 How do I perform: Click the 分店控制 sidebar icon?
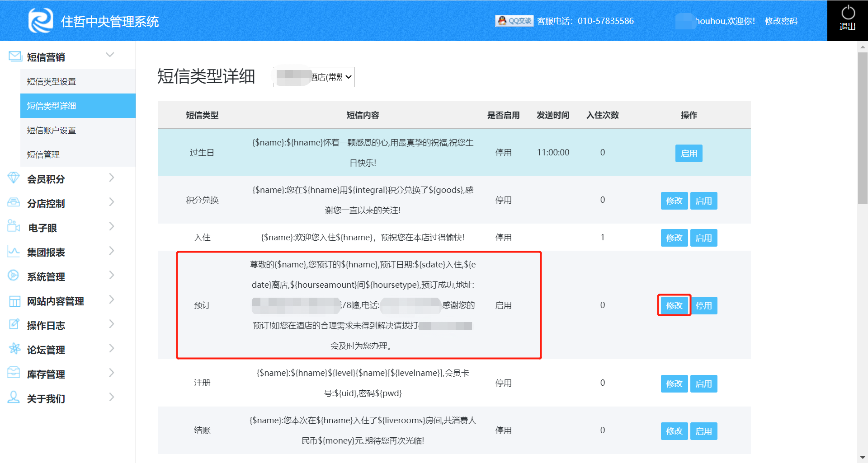click(14, 202)
